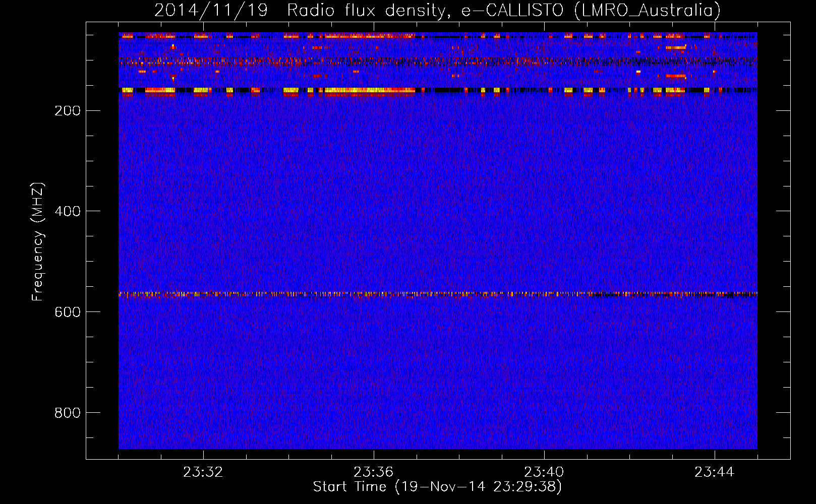Viewport: 816px width, 504px height.
Task: Click the "600" frequency tick label
Action: [x=68, y=312]
